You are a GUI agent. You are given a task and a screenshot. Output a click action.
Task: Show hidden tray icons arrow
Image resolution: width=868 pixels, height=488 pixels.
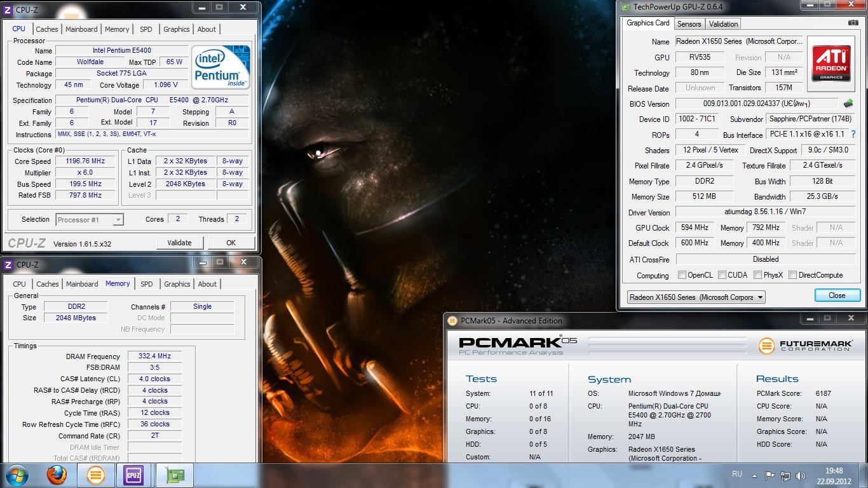tap(754, 475)
